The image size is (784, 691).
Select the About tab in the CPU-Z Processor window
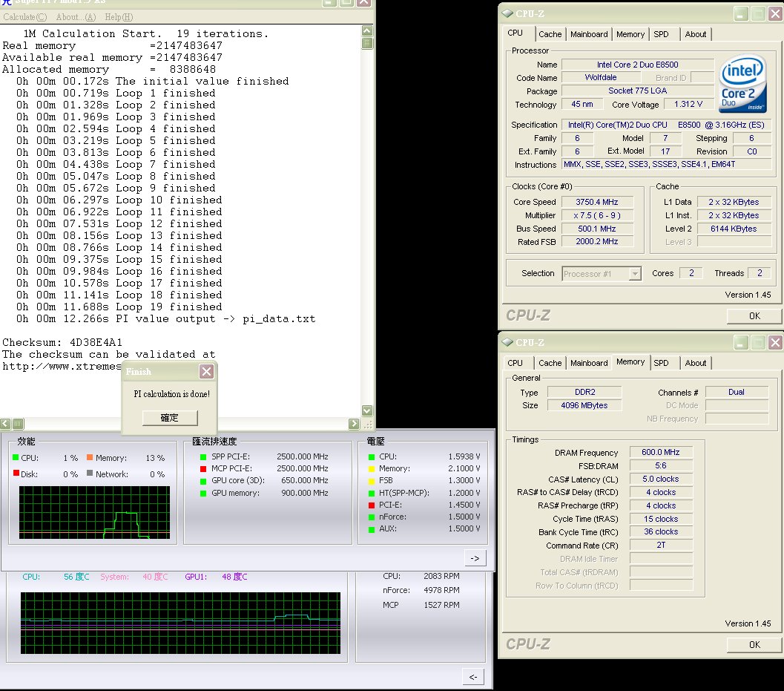(696, 34)
